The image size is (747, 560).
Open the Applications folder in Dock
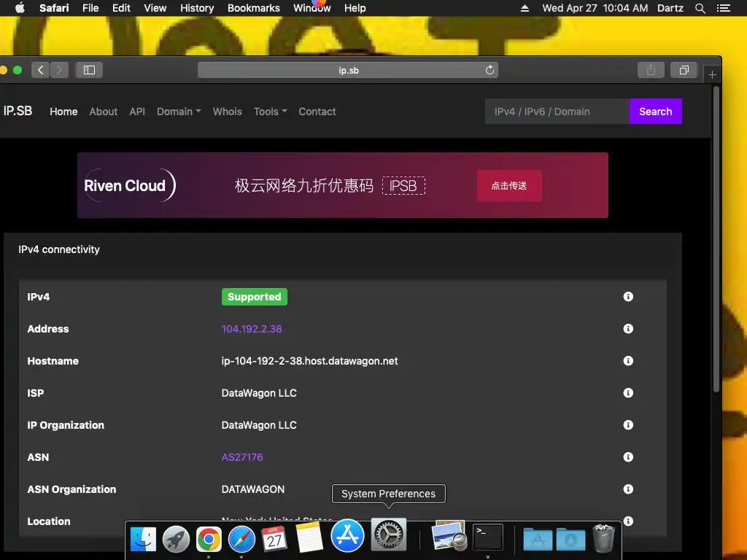coord(538,539)
